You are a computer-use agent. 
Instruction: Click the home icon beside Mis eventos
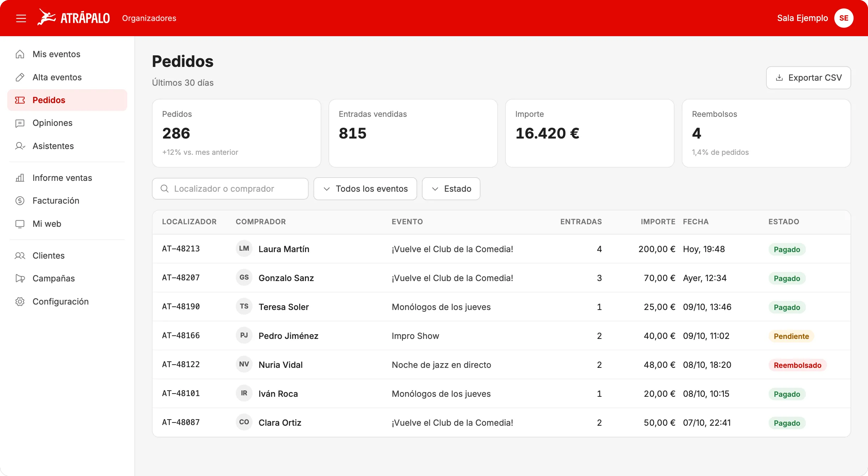(20, 54)
